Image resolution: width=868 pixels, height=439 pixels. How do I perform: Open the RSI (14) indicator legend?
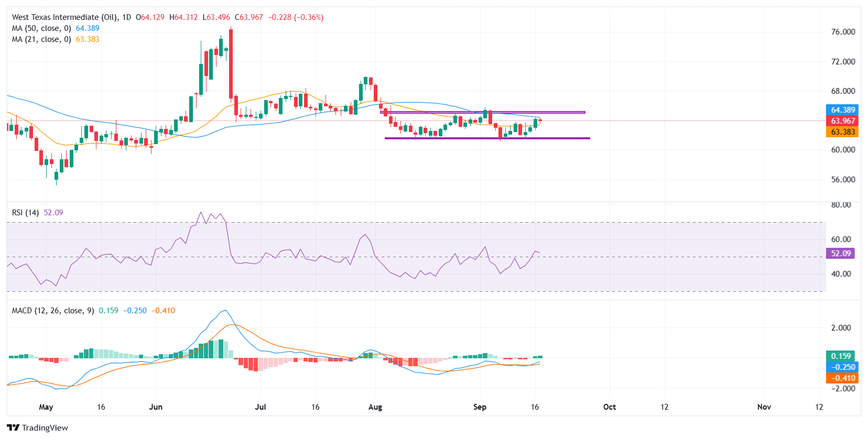pyautogui.click(x=25, y=213)
